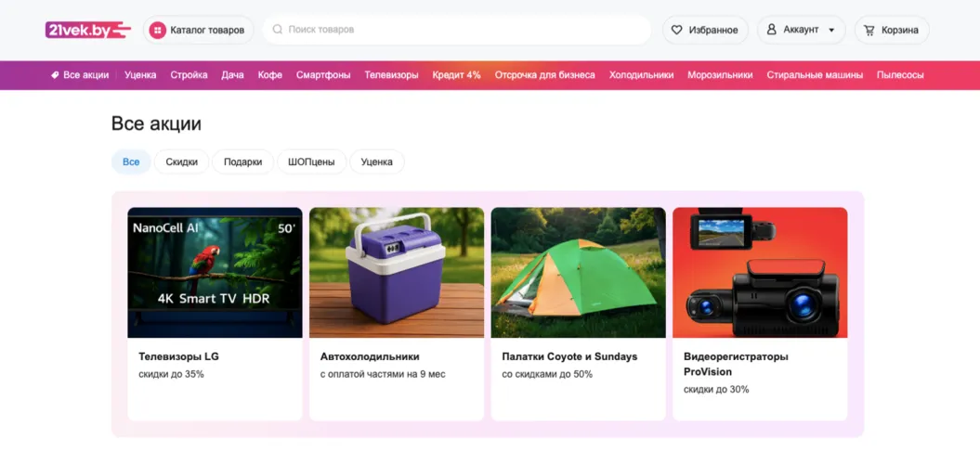Select the Подарки filter chip

(243, 161)
